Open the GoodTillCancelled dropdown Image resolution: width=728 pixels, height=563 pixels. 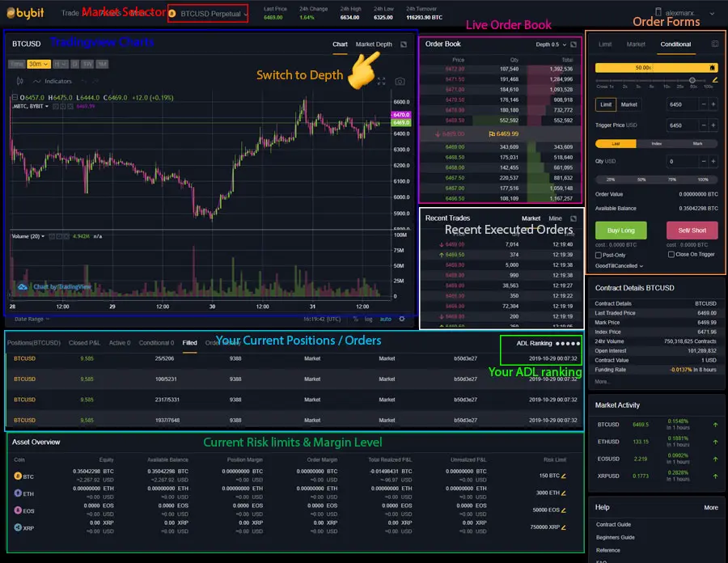(x=619, y=266)
